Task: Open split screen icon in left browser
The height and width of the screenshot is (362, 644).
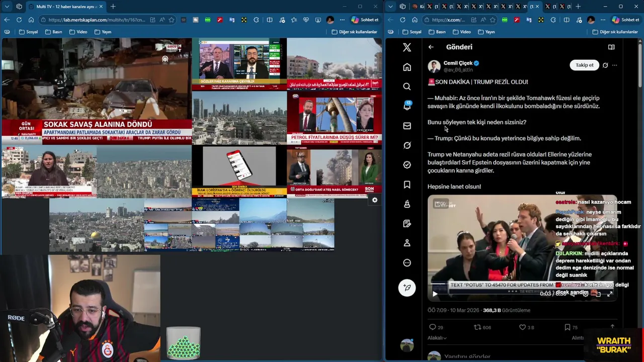Action: (270, 20)
